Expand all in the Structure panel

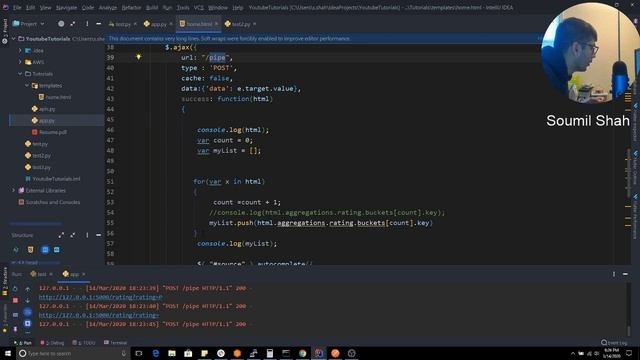(x=61, y=235)
